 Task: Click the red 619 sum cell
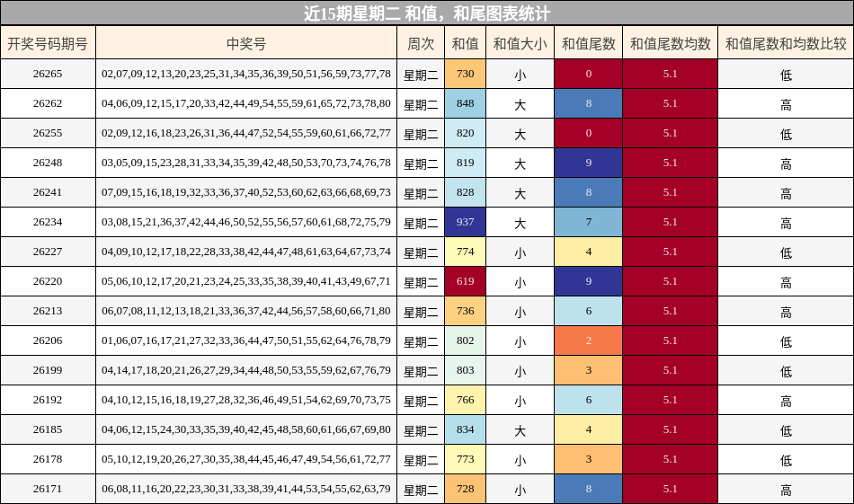click(465, 281)
